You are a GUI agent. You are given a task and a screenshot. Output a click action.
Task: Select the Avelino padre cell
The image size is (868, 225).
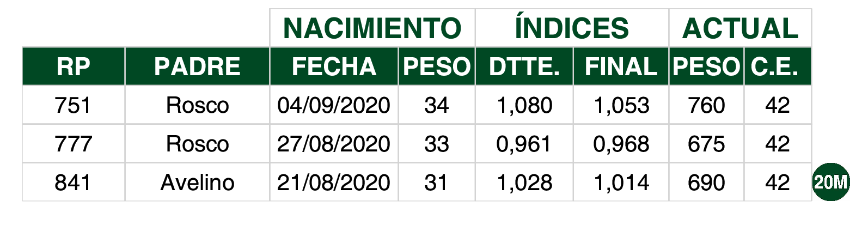coord(197,183)
